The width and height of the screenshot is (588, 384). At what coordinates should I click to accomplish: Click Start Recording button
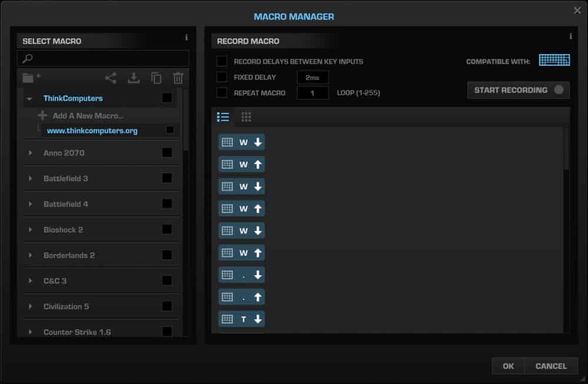518,90
